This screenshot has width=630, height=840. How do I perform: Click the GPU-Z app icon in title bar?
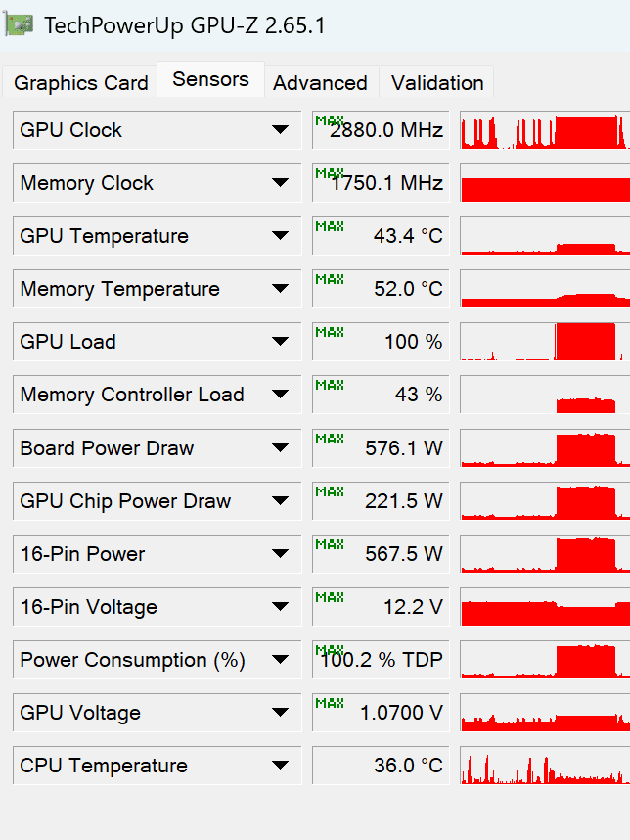(20, 25)
